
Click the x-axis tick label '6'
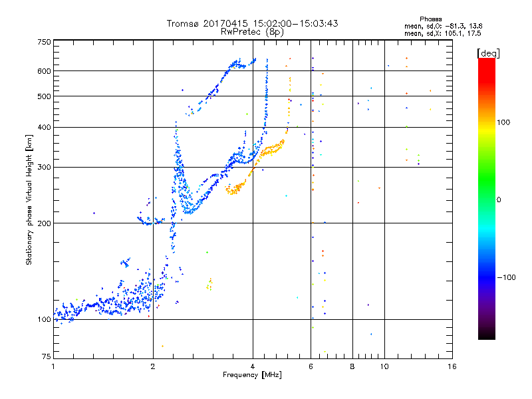tap(311, 366)
